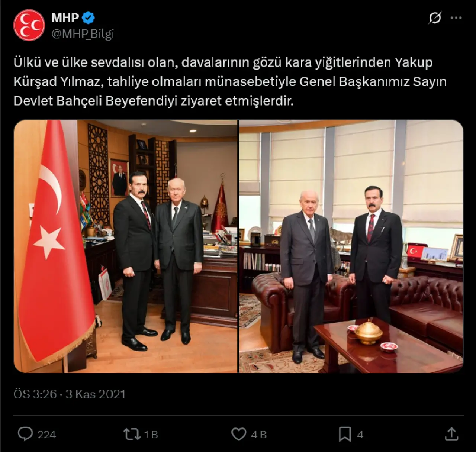The height and width of the screenshot is (452, 476).
Task: View the 4 B likes count
Action: (258, 434)
